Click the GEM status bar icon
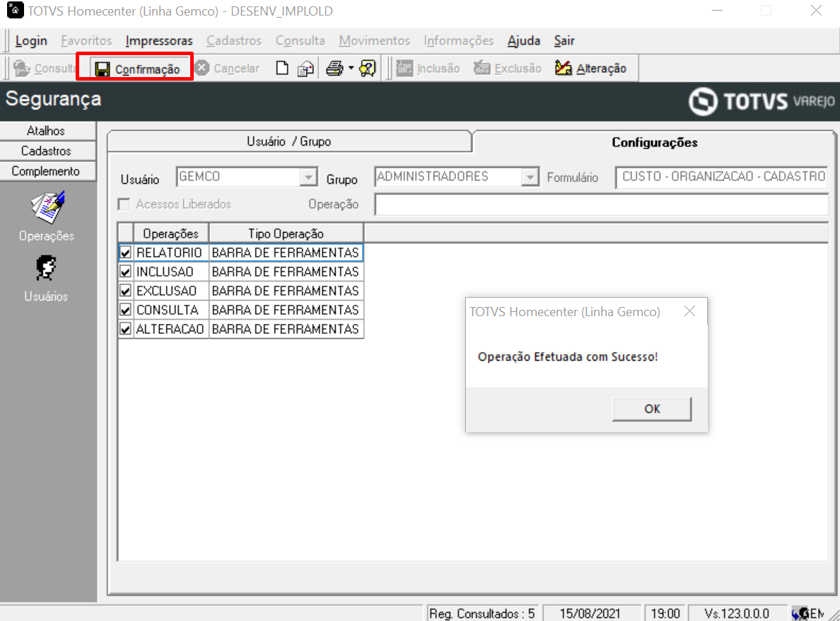Screen dimensions: 840x621 pyautogui.click(x=808, y=613)
